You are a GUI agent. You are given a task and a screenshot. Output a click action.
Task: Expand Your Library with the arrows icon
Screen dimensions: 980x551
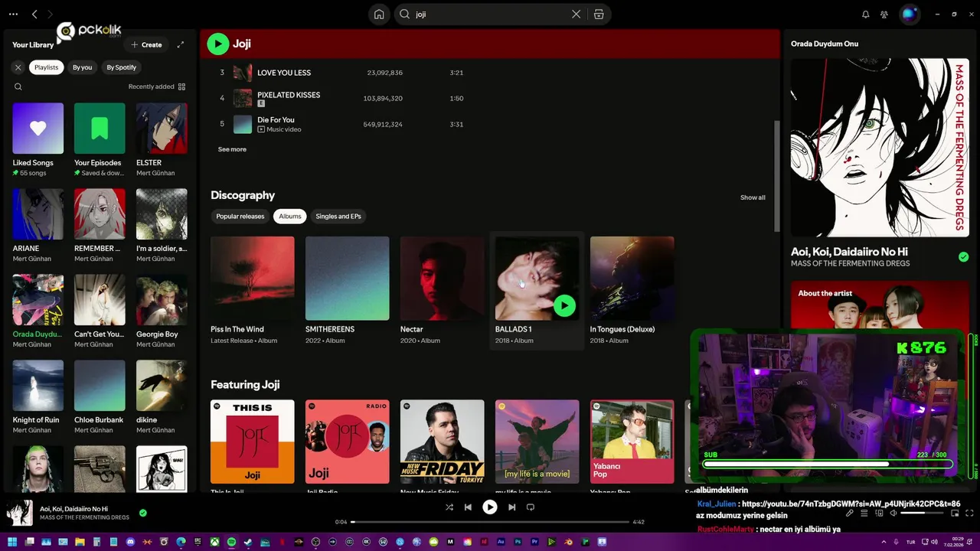(181, 44)
